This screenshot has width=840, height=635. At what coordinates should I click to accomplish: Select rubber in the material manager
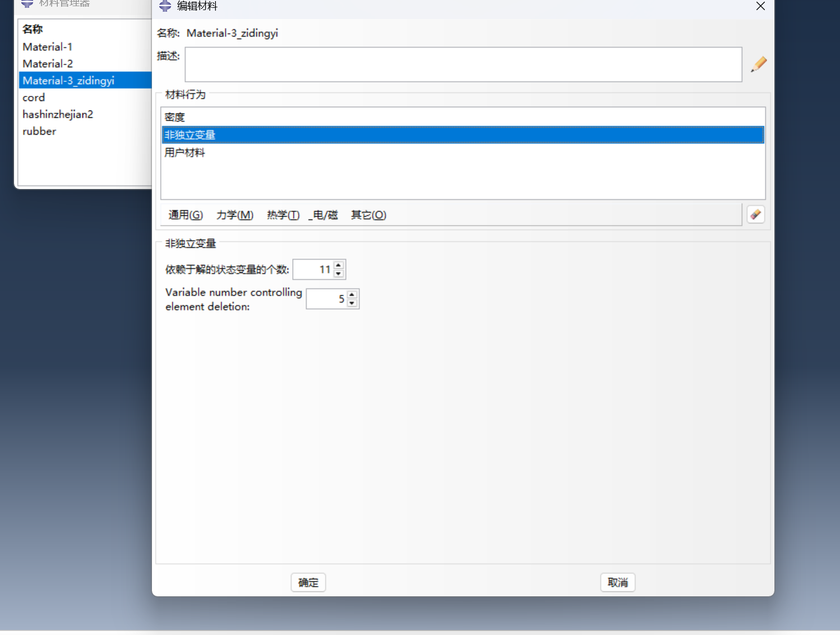tap(85, 131)
